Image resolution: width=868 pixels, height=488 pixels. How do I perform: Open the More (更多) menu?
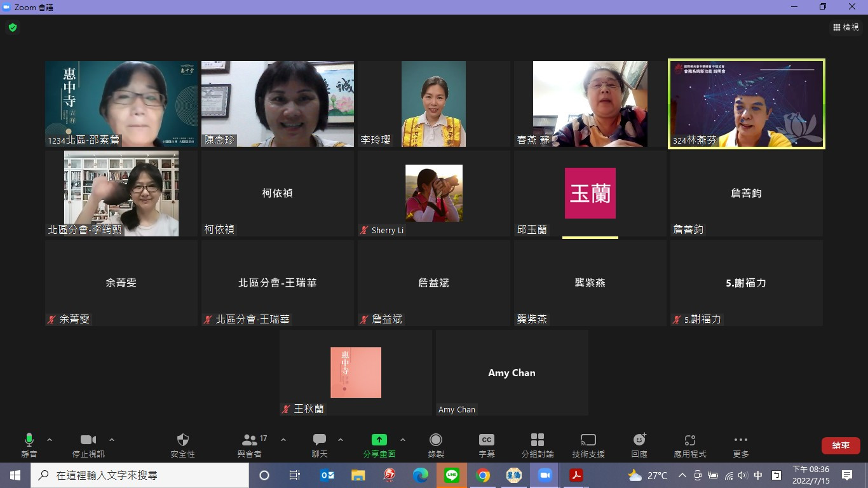[x=741, y=440]
